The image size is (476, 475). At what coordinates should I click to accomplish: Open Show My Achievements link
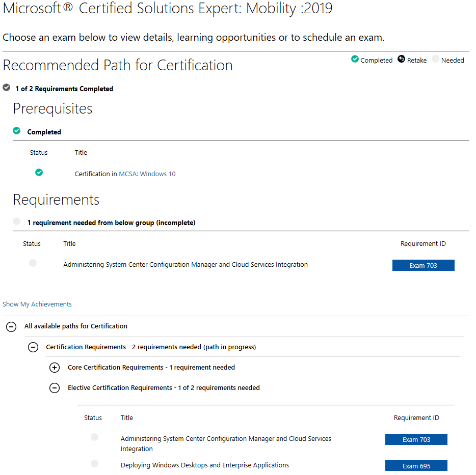(x=37, y=304)
